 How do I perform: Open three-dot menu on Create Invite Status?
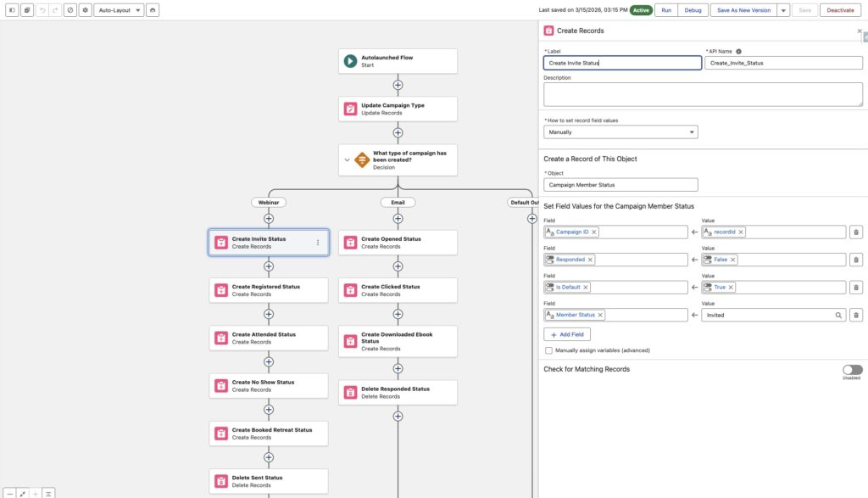pos(318,243)
